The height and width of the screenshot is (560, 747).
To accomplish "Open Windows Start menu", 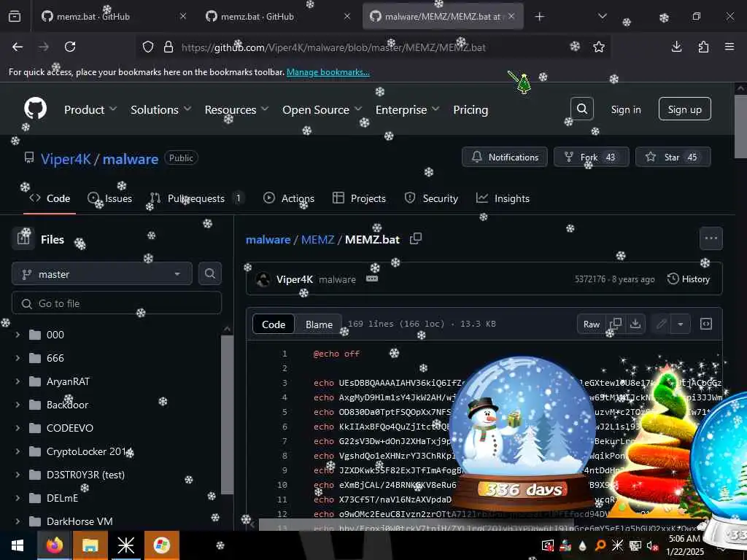I will 18,545.
